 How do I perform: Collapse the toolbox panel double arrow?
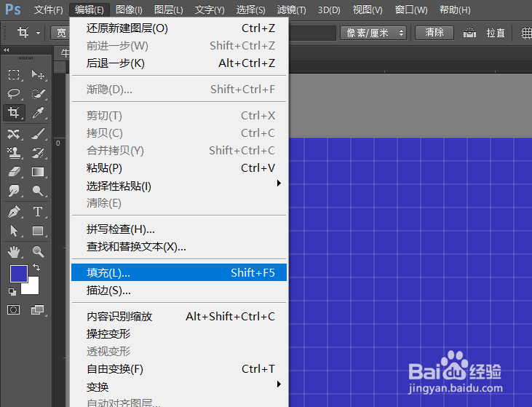point(6,50)
